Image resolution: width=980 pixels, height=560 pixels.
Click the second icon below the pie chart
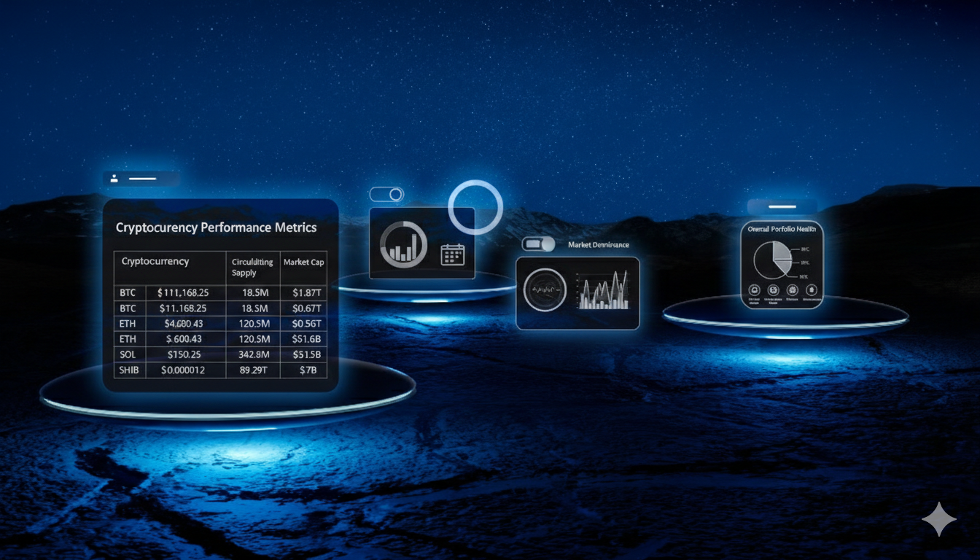pos(772,289)
